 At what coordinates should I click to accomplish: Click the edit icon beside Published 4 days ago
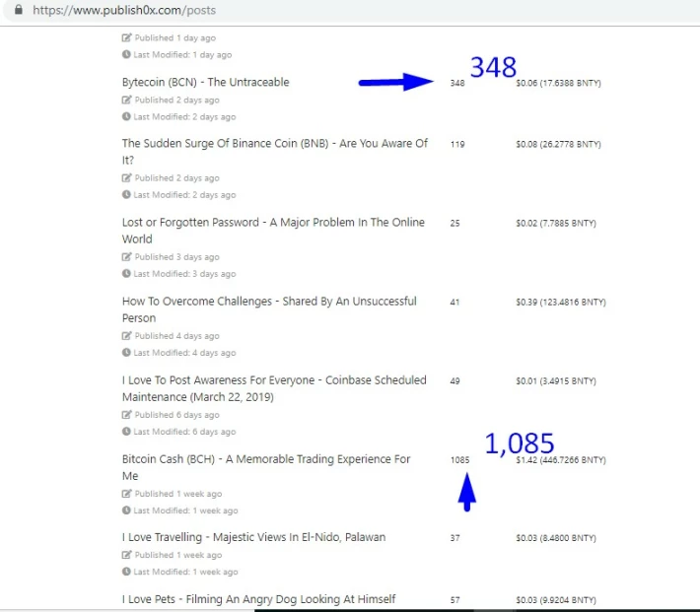click(x=127, y=336)
